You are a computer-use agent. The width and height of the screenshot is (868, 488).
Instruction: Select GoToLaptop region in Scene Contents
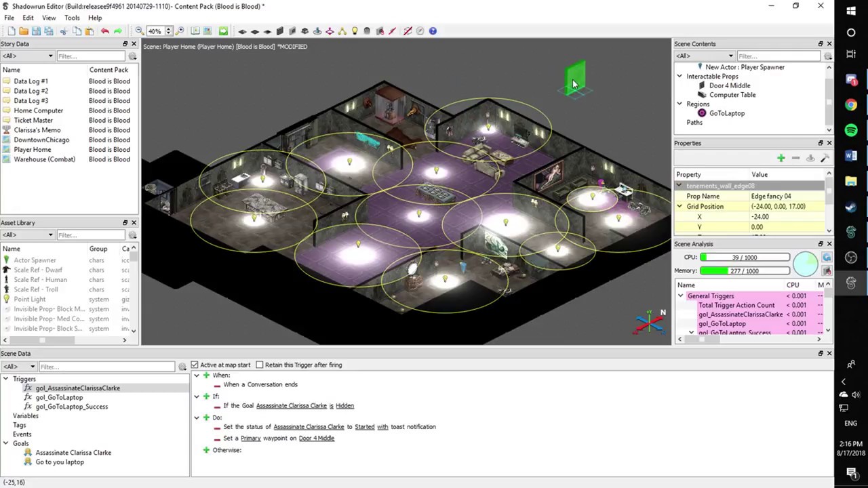coord(727,113)
